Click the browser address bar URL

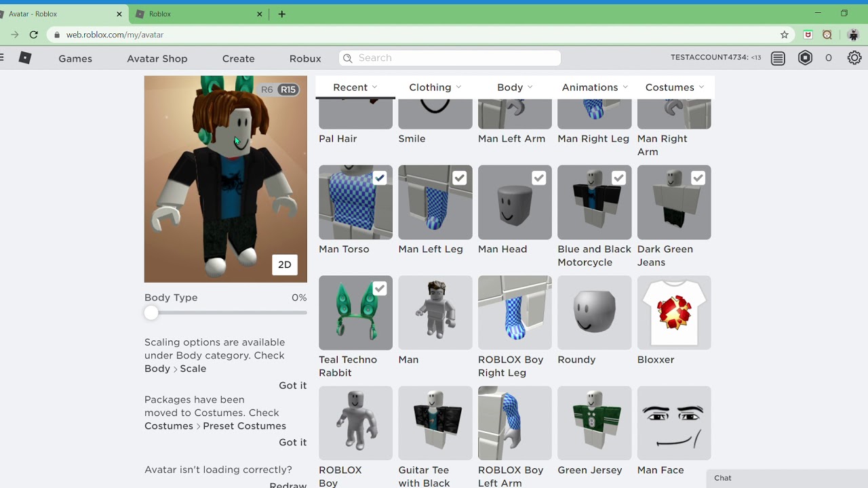(115, 35)
